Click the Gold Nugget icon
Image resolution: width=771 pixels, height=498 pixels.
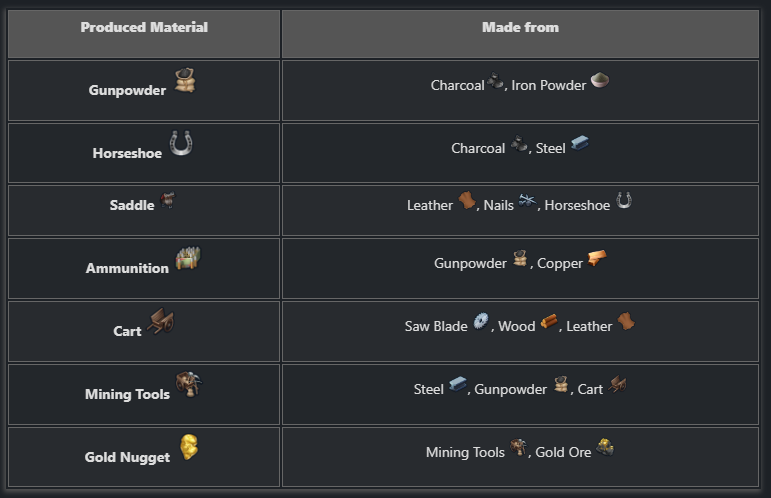point(189,447)
